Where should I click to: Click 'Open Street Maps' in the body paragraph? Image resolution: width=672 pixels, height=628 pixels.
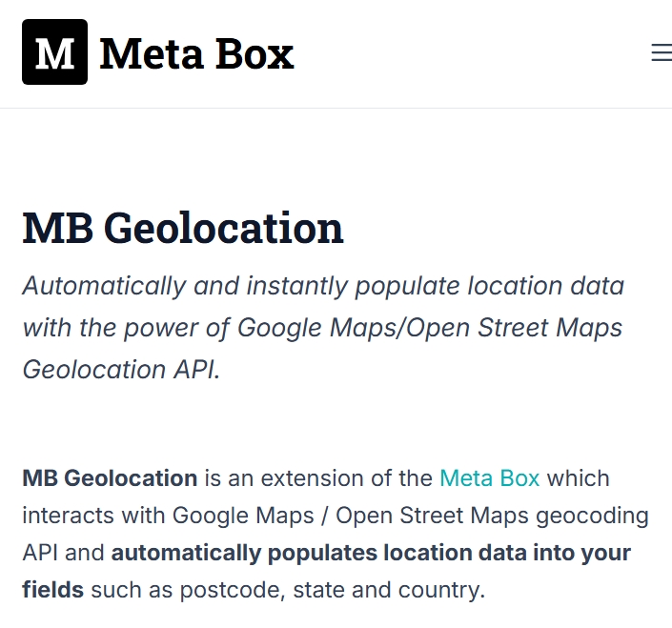(x=432, y=516)
